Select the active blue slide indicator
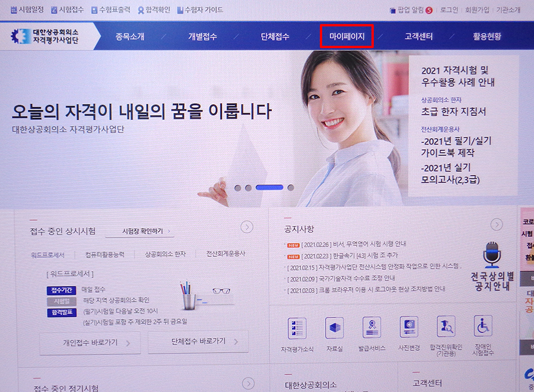Viewport: 534px width, 392px height. (x=269, y=187)
